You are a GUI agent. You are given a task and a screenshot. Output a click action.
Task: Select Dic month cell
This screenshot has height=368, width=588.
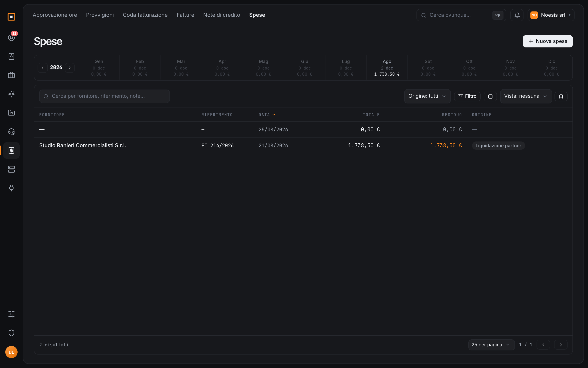pos(551,68)
